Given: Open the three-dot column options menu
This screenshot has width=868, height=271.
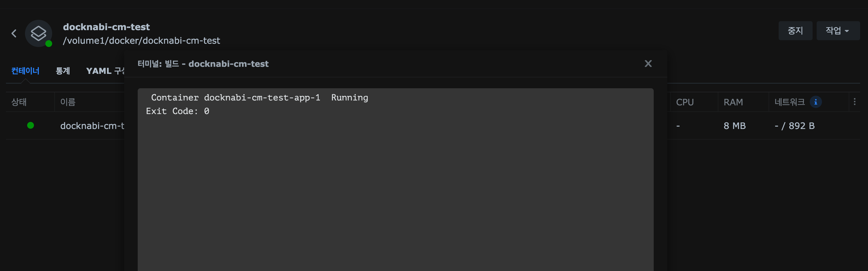Looking at the screenshot, I should [x=854, y=102].
